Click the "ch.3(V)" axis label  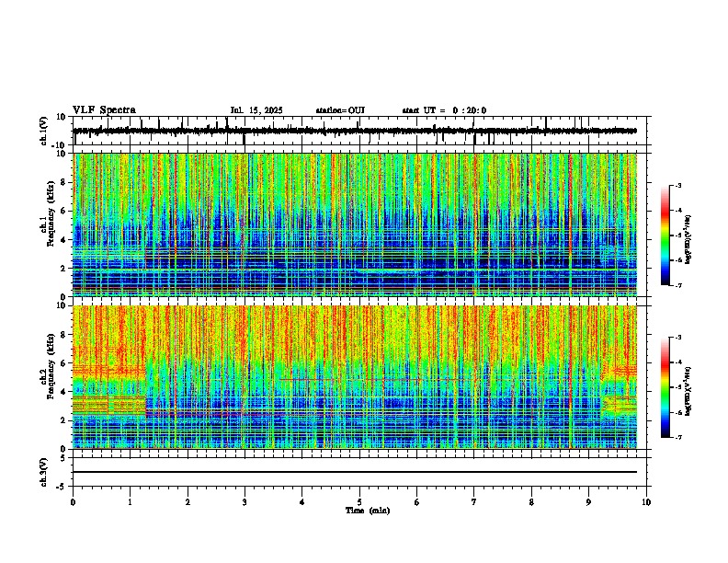[x=44, y=472]
